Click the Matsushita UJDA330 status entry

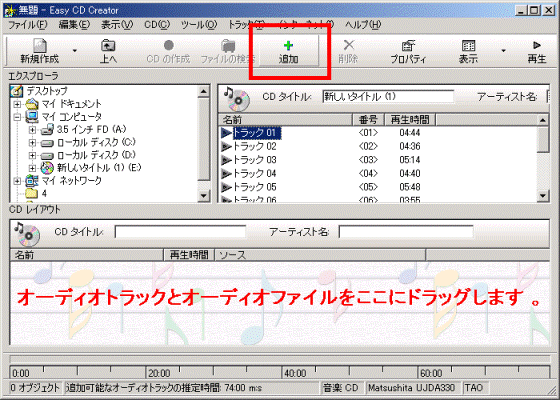(x=411, y=388)
